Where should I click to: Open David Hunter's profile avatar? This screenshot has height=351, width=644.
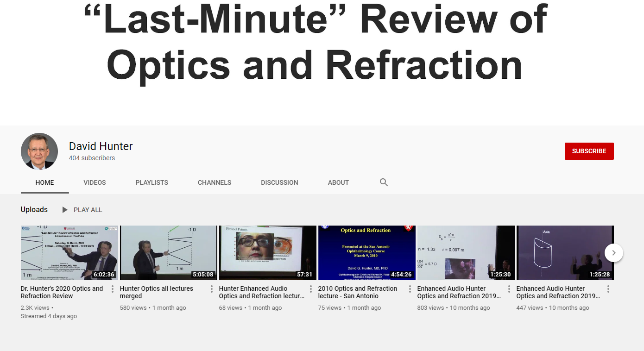[39, 151]
